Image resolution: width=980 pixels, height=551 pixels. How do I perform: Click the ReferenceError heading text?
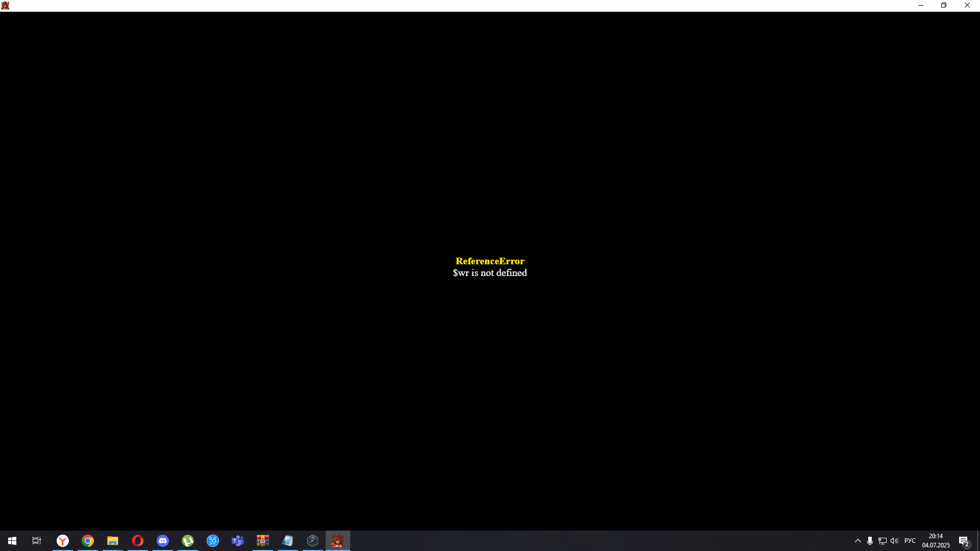coord(490,261)
